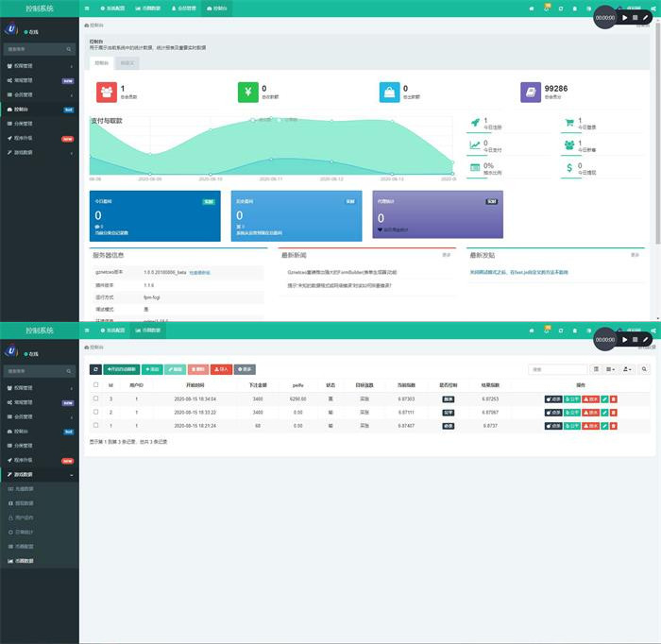The image size is (661, 644).
Task: Open rocket sidebar item with red new badge, upper screen
Action: pyautogui.click(x=40, y=138)
